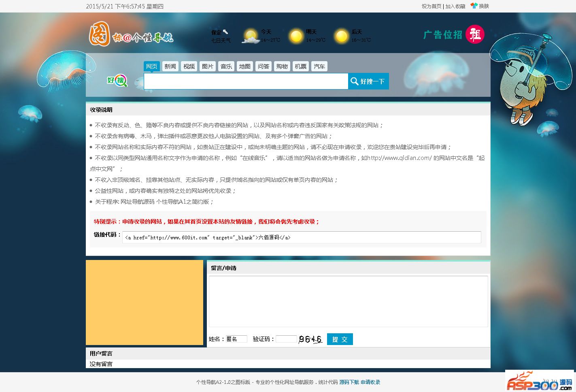
Task: Click the 后天 sunny weather icon
Action: (342, 36)
